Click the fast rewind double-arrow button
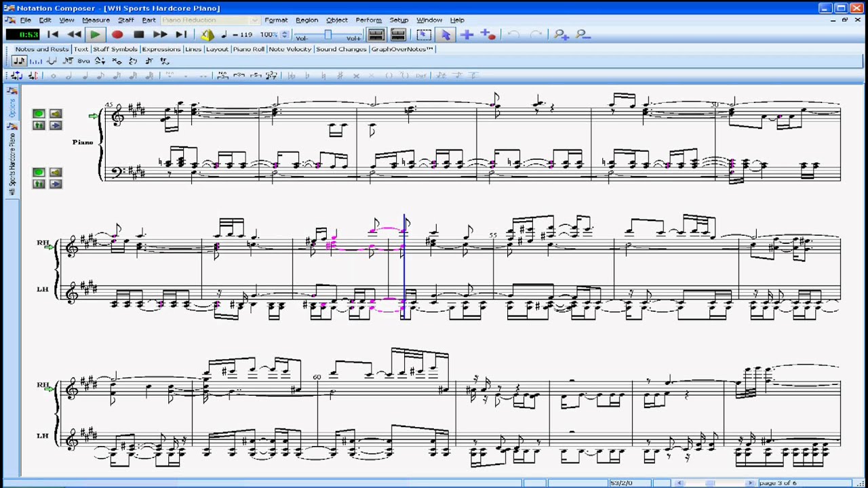The image size is (868, 488). [74, 35]
